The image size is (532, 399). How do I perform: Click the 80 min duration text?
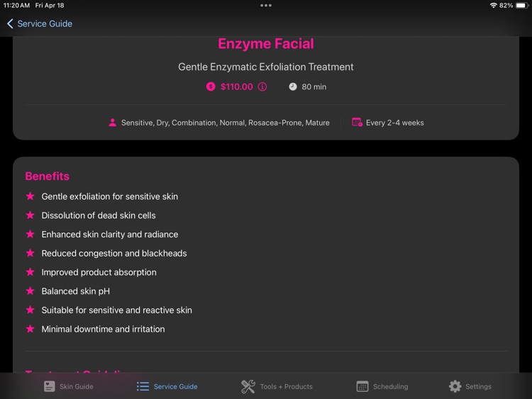click(314, 86)
